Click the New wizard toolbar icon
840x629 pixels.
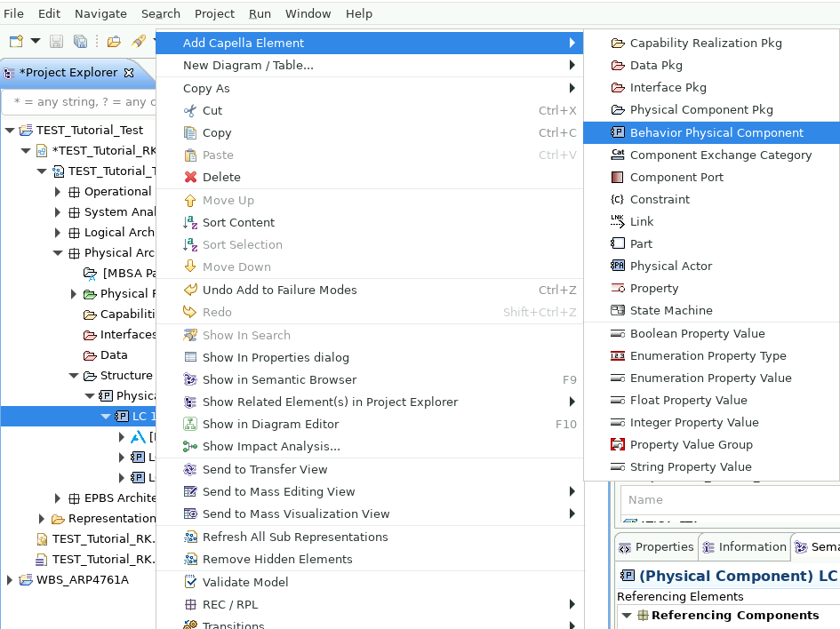coord(16,41)
